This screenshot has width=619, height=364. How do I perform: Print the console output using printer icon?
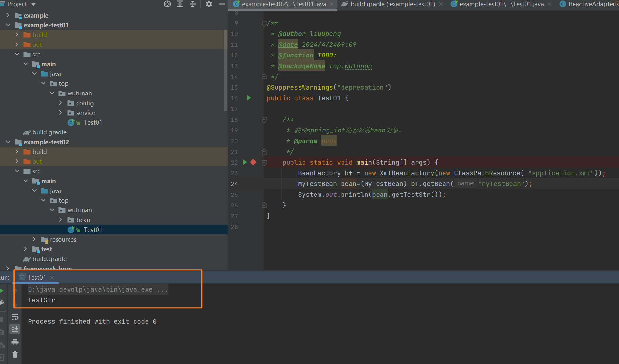[15, 342]
